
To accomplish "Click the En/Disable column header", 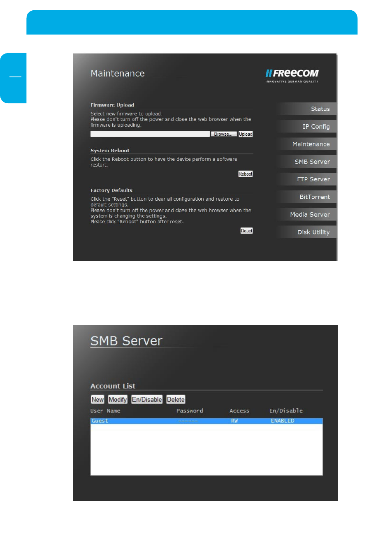I will (x=286, y=411).
